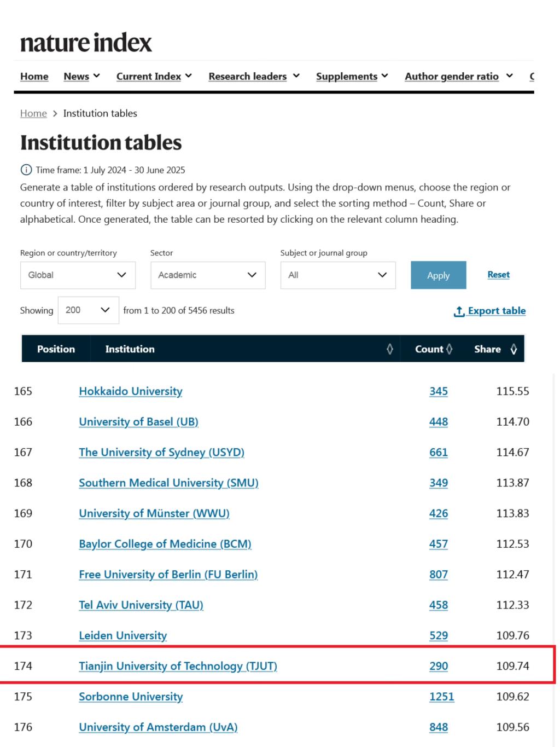Open the Subject or journal group dropdown
This screenshot has width=560, height=747.
click(x=338, y=275)
